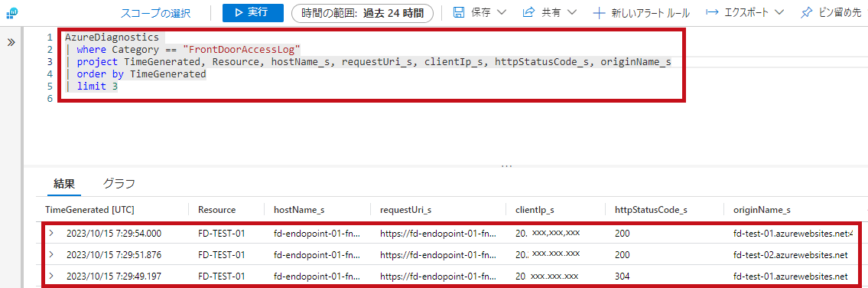This screenshot has width=868, height=288.
Task: Click the status code 304 cell
Action: point(622,276)
